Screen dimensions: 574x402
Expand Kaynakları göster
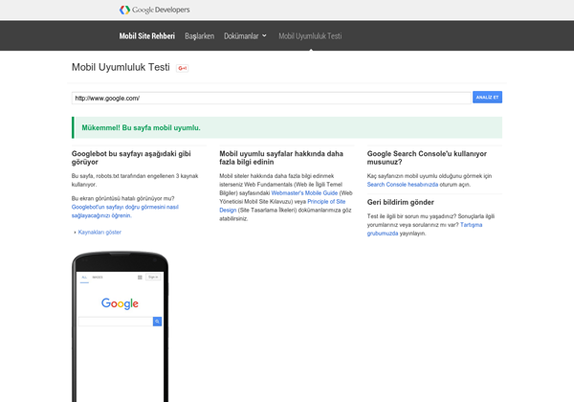click(99, 232)
